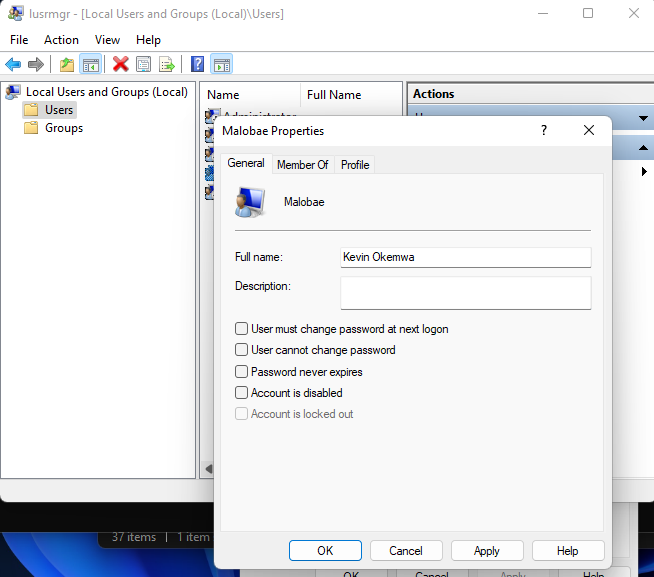This screenshot has height=577, width=654.
Task: Enable User must change password at next logon
Action: coord(241,329)
